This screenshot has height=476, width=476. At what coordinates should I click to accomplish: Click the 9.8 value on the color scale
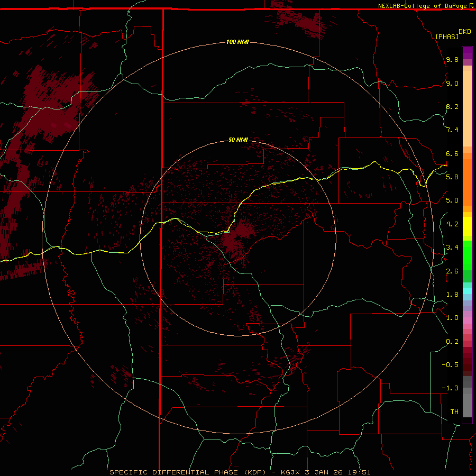tap(452, 59)
